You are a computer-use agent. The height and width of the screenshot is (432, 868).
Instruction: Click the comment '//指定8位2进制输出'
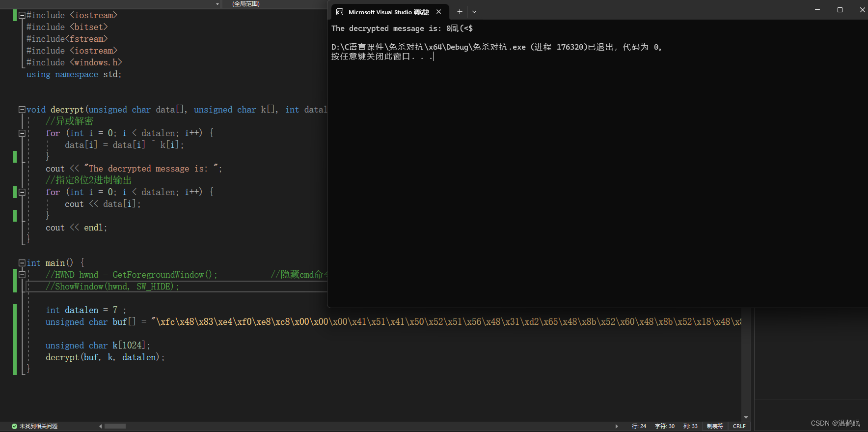pyautogui.click(x=88, y=180)
